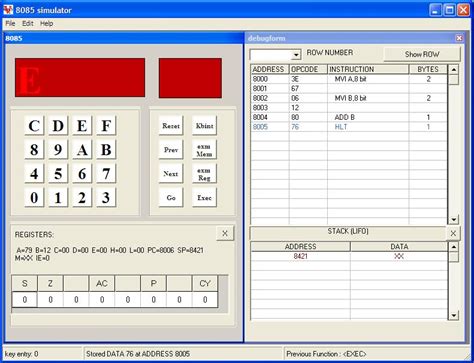
Task: Open the File menu
Action: click(10, 23)
